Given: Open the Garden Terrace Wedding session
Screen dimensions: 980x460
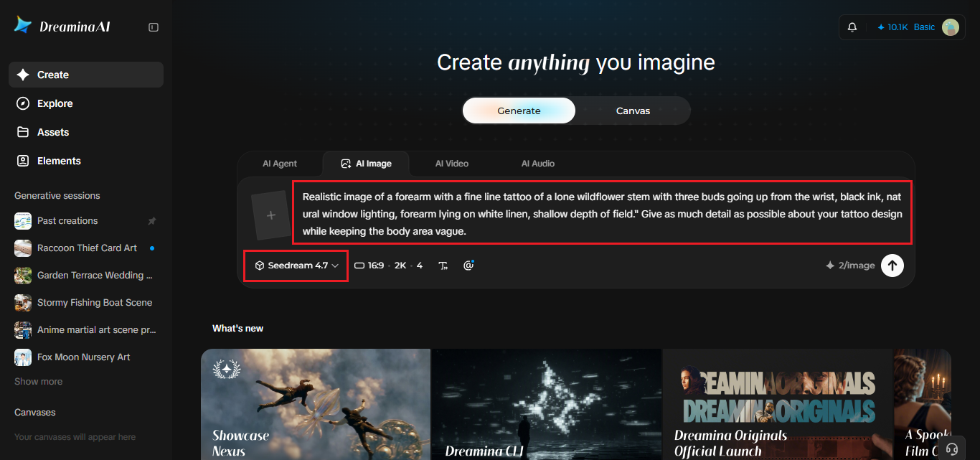Looking at the screenshot, I should tap(86, 276).
